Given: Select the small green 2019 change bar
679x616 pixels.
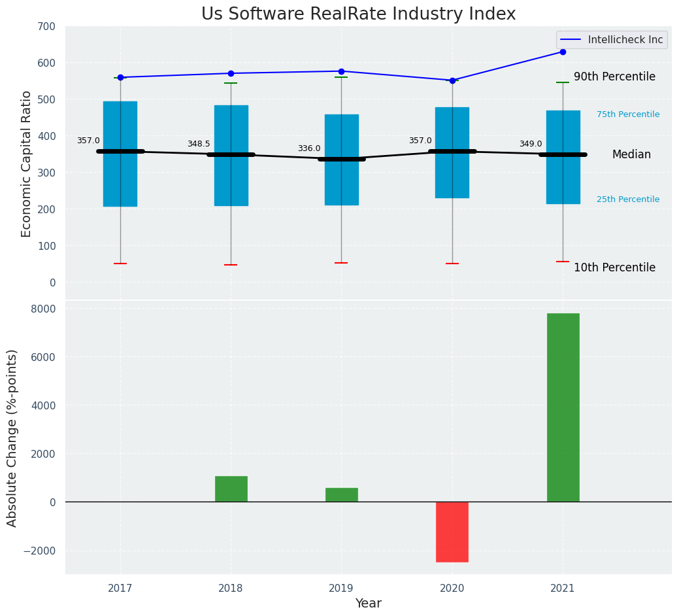Looking at the screenshot, I should pyautogui.click(x=341, y=494).
